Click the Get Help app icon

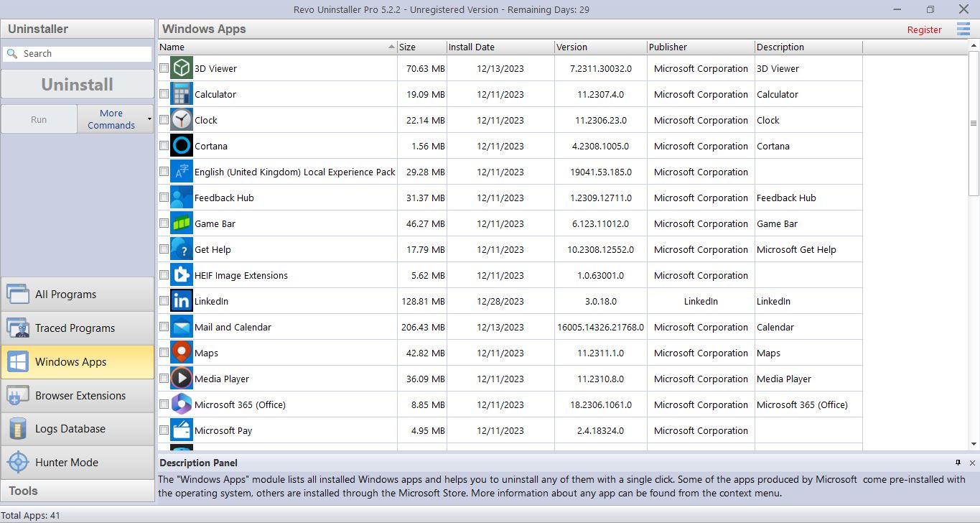(x=182, y=249)
